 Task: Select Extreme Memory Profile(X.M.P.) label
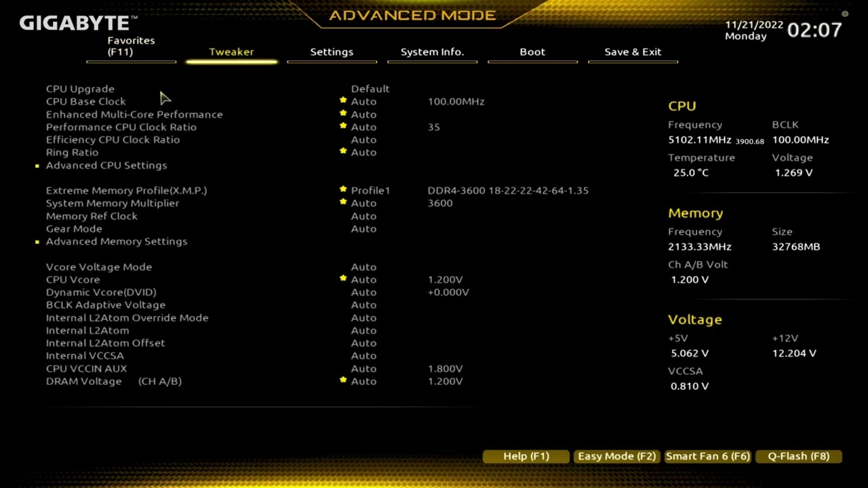pos(126,190)
